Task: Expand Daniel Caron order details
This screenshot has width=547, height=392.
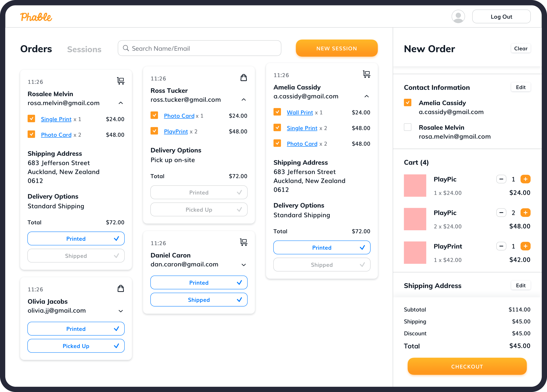Action: pyautogui.click(x=244, y=265)
